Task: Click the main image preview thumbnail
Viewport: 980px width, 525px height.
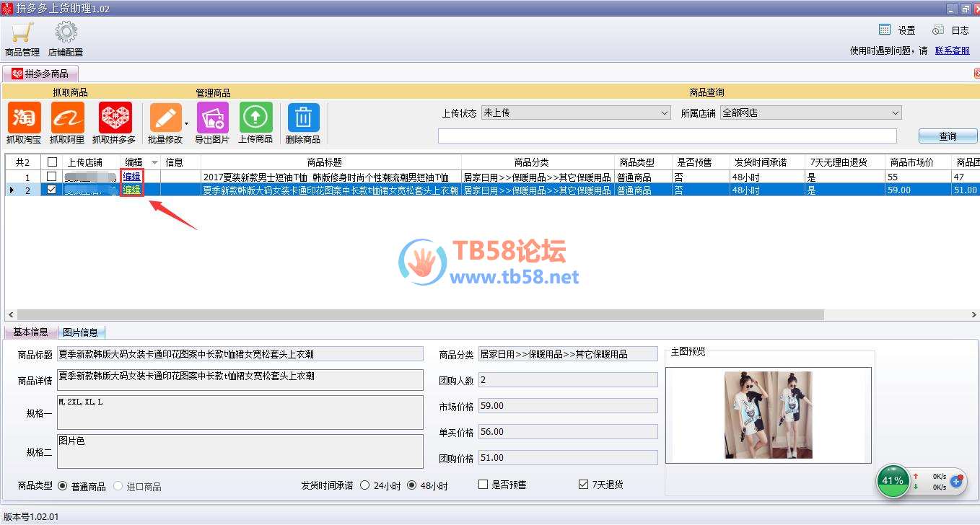Action: pos(769,415)
